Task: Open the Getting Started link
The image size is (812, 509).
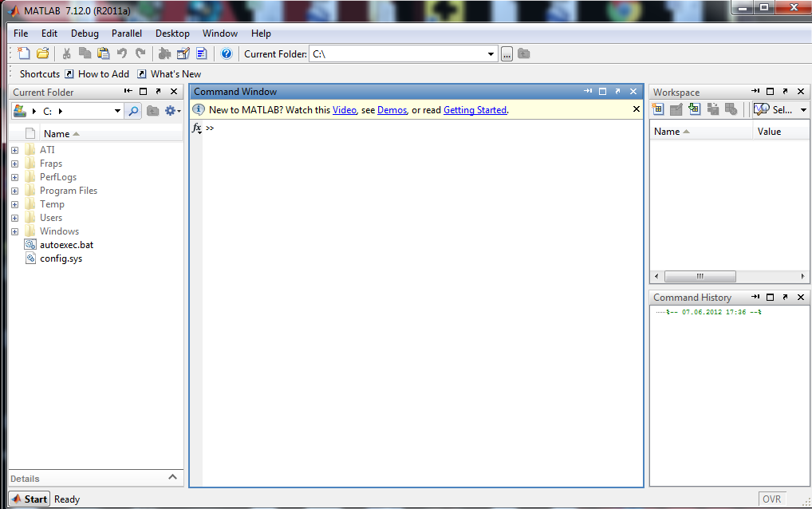Action: (475, 110)
